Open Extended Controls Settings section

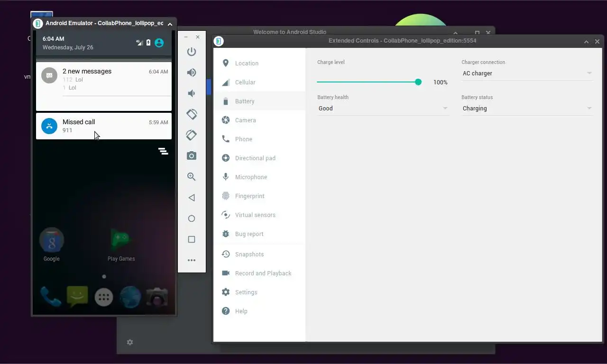point(259,292)
